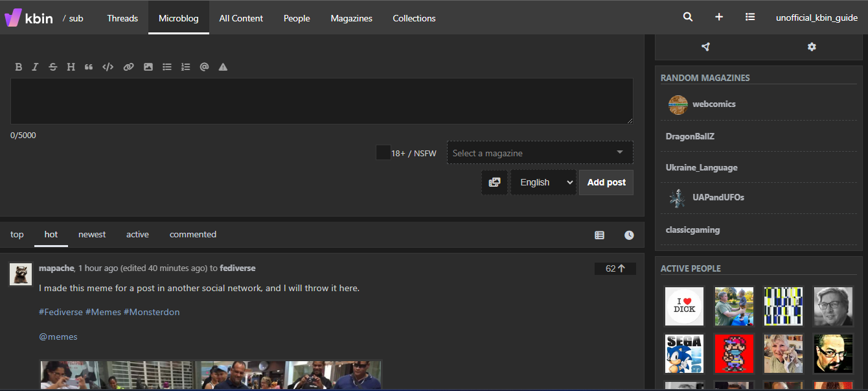Expand the Select a magazine dropdown
The image size is (868, 391).
click(x=540, y=153)
